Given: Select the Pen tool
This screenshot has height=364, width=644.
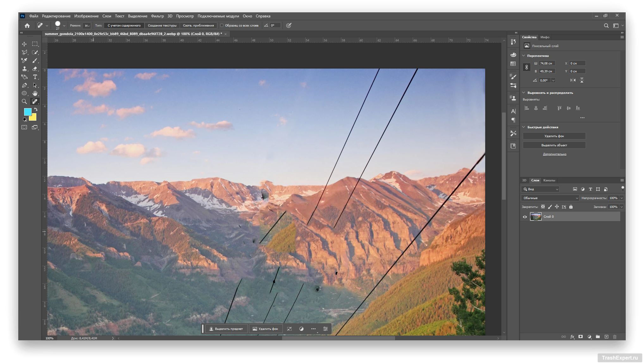Looking at the screenshot, I should [24, 85].
